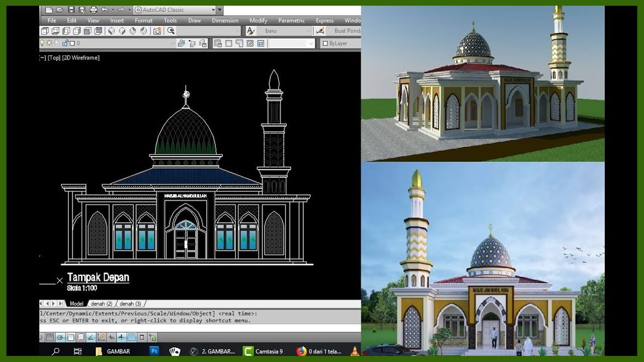
Task: Toggle Selection Cycling status bar icon
Action: coord(152,337)
